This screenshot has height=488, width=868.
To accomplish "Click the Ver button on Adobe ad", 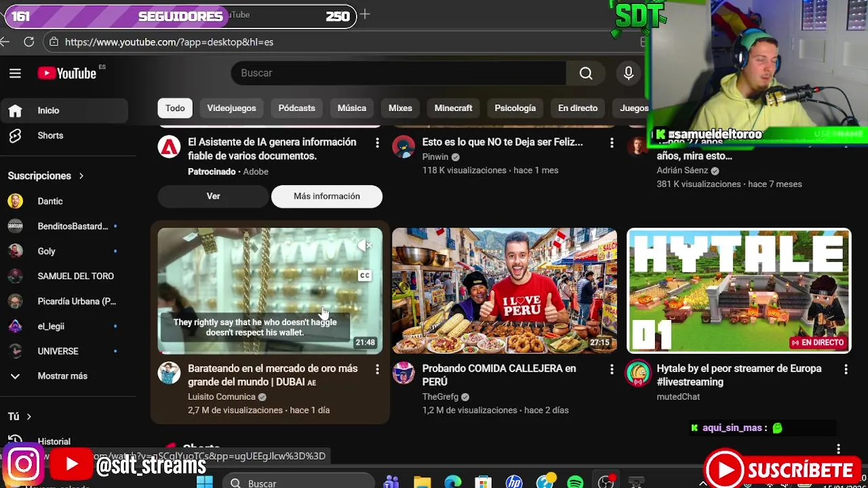I will pos(214,197).
